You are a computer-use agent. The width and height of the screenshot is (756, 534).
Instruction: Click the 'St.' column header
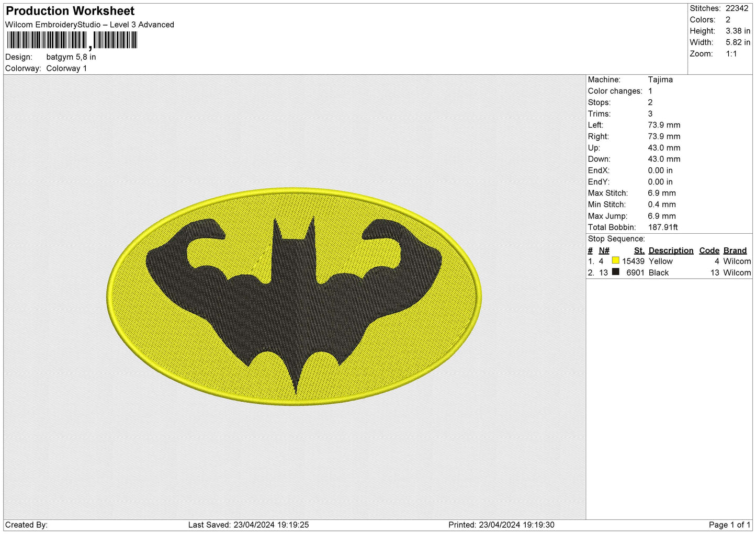(639, 251)
